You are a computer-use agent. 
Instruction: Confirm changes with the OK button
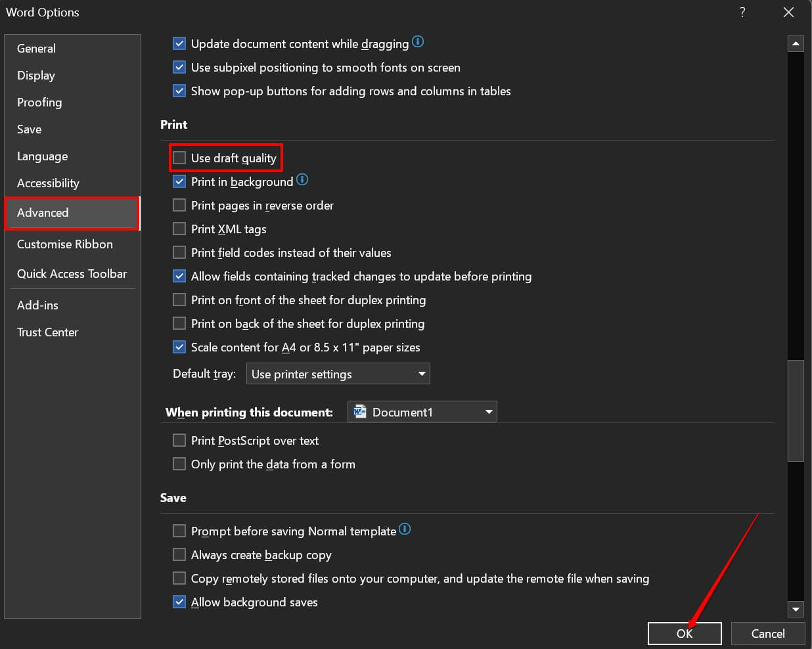(685, 633)
